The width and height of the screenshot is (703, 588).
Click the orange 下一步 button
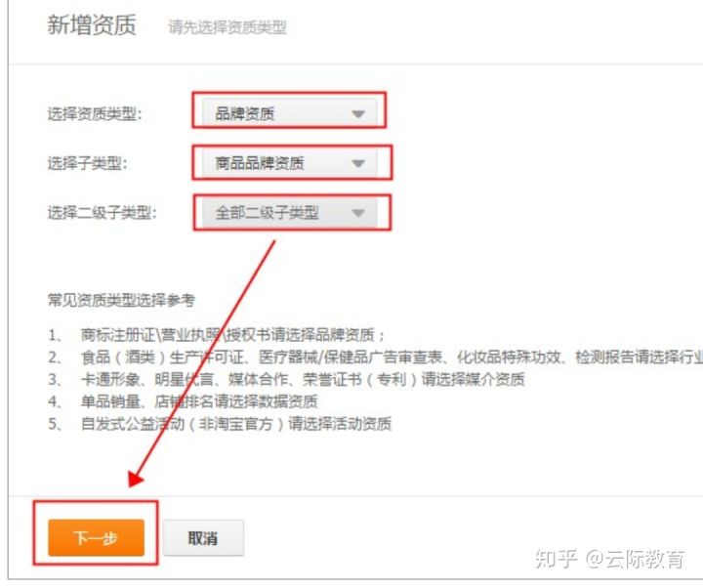[x=96, y=538]
